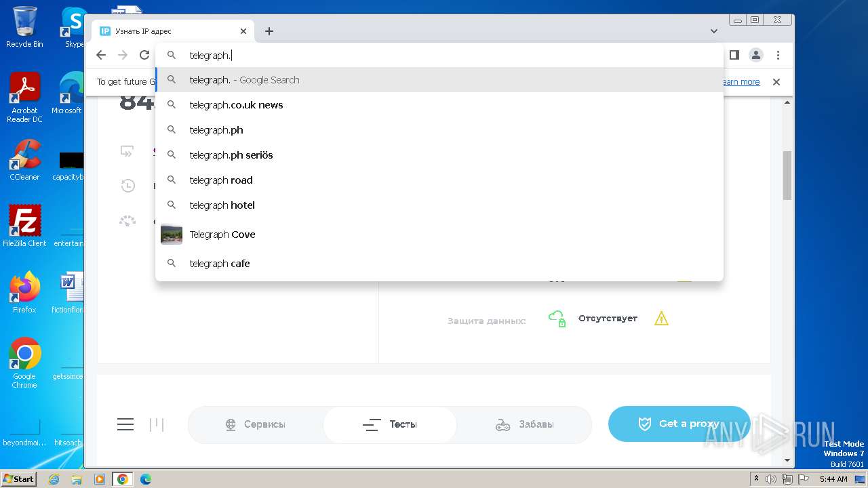
Task: Click the Отсутствует status text
Action: [x=608, y=319]
